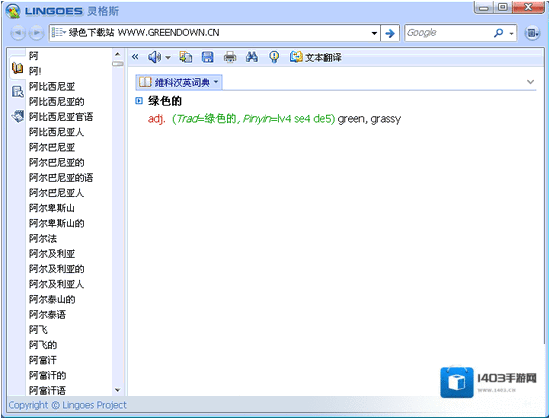The height and width of the screenshot is (419, 550).
Task: Open the speaker voice options dropdown arrow
Action: (168, 58)
